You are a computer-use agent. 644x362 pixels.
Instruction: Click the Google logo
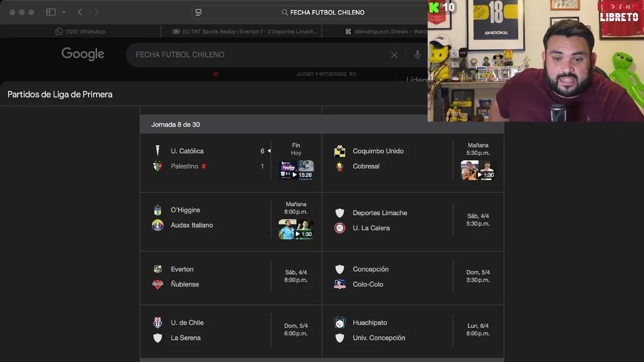coord(83,54)
